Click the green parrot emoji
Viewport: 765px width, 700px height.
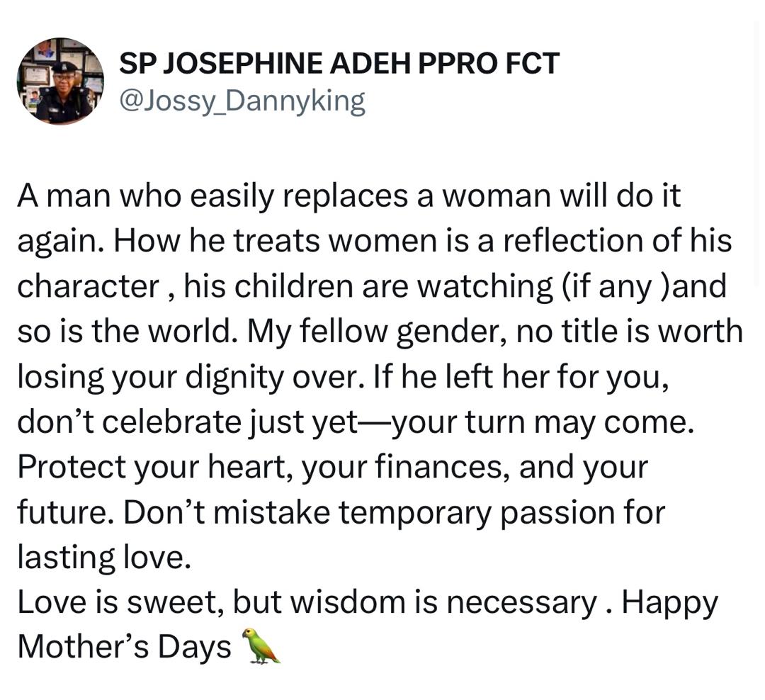pos(261,645)
